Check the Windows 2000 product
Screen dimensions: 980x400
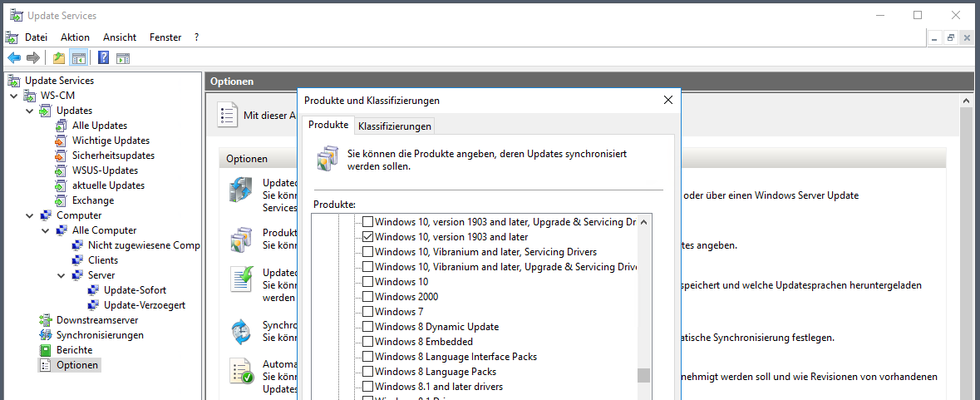tap(368, 297)
